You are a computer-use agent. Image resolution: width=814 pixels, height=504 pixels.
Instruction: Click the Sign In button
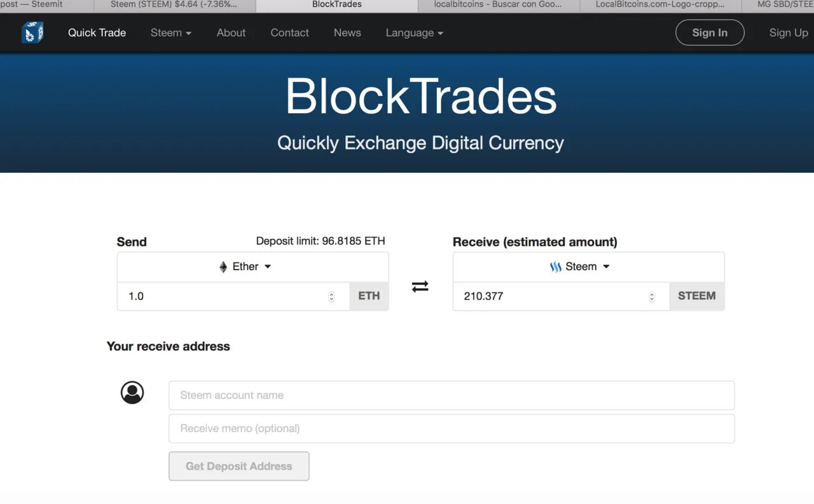[710, 32]
